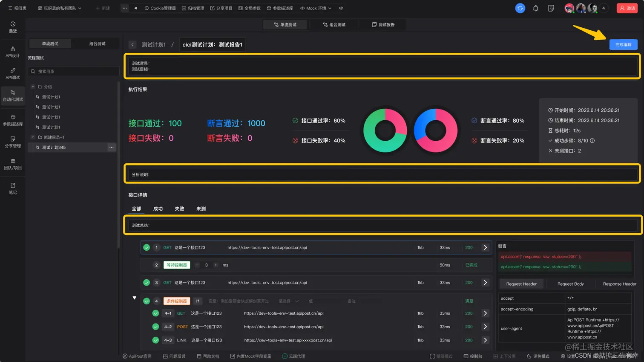Open the 控制台 console in status bar
Screen dimensions: 644x362
473,356
